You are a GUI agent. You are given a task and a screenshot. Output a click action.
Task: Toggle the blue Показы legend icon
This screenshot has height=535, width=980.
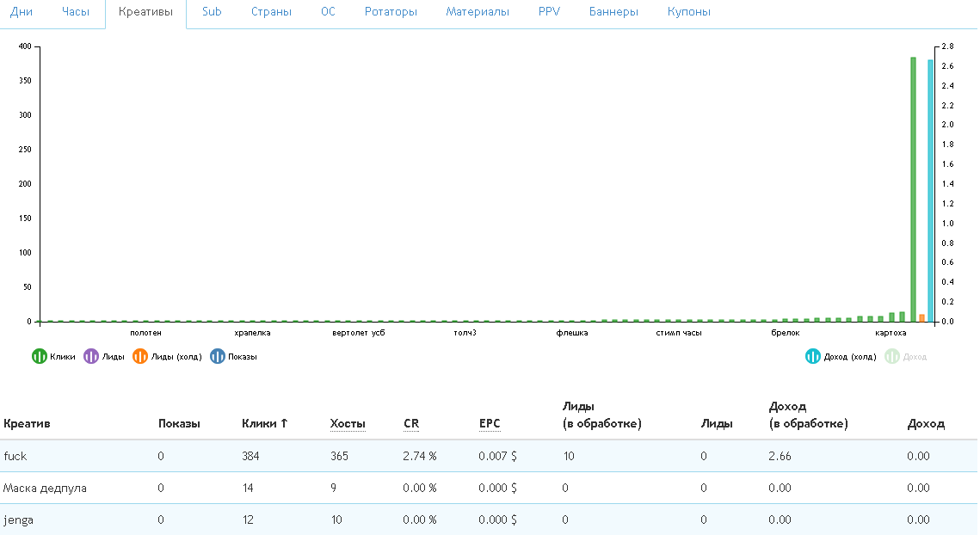point(217,356)
